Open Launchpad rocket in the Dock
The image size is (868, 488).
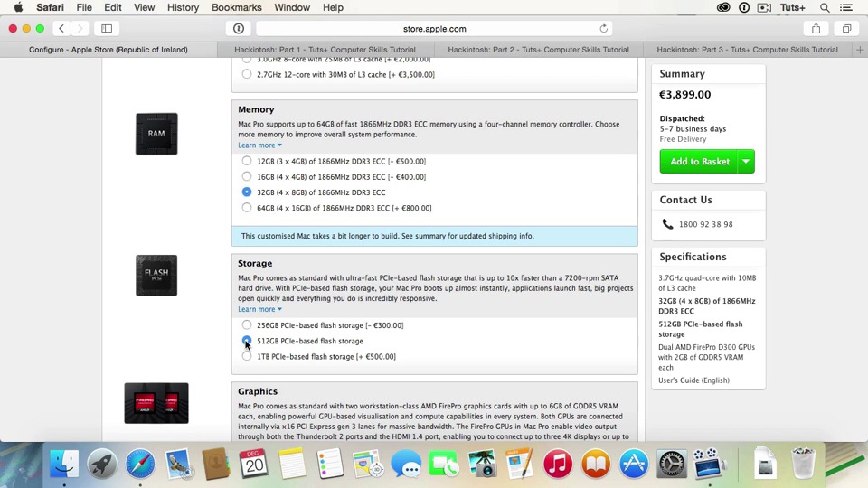pyautogui.click(x=102, y=464)
